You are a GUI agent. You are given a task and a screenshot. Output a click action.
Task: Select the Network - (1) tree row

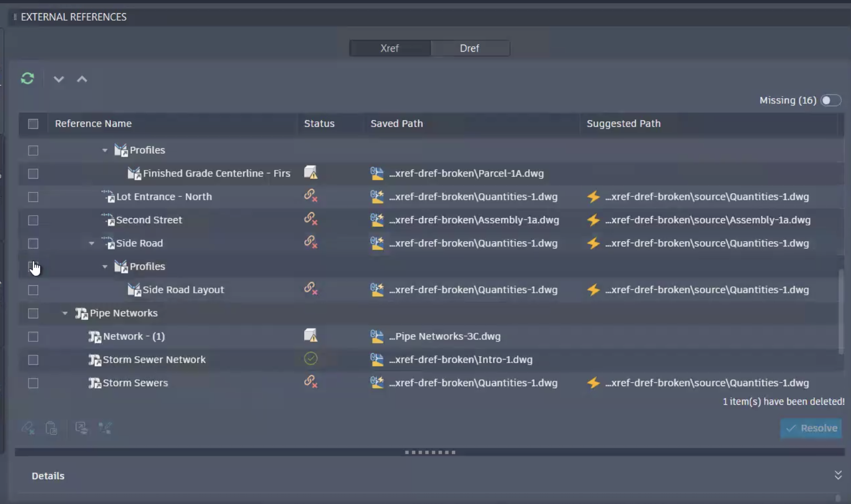pyautogui.click(x=431, y=336)
